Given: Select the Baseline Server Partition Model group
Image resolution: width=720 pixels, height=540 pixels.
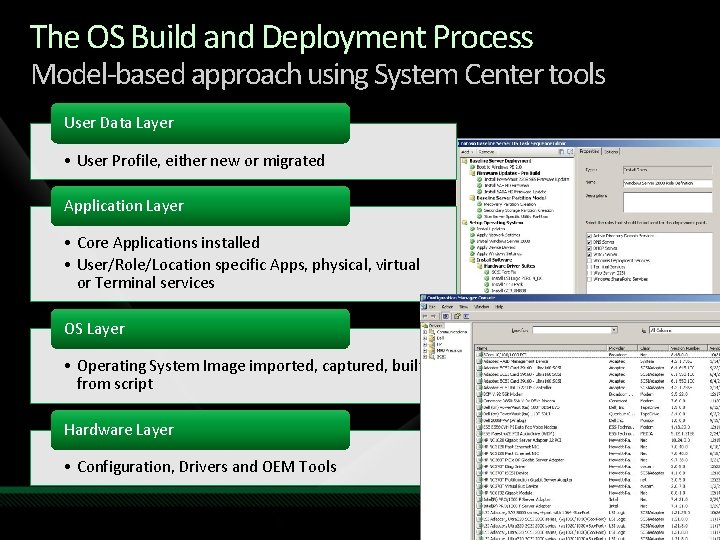Looking at the screenshot, I should point(511,198).
